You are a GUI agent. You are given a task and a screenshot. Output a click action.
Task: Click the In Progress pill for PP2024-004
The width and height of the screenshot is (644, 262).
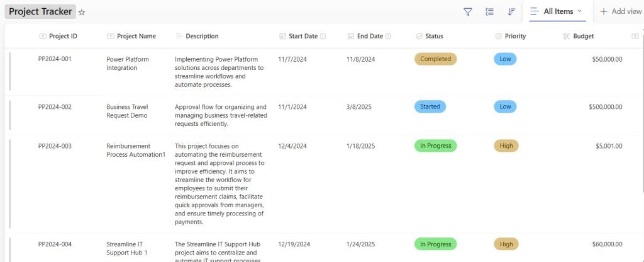[x=435, y=244]
